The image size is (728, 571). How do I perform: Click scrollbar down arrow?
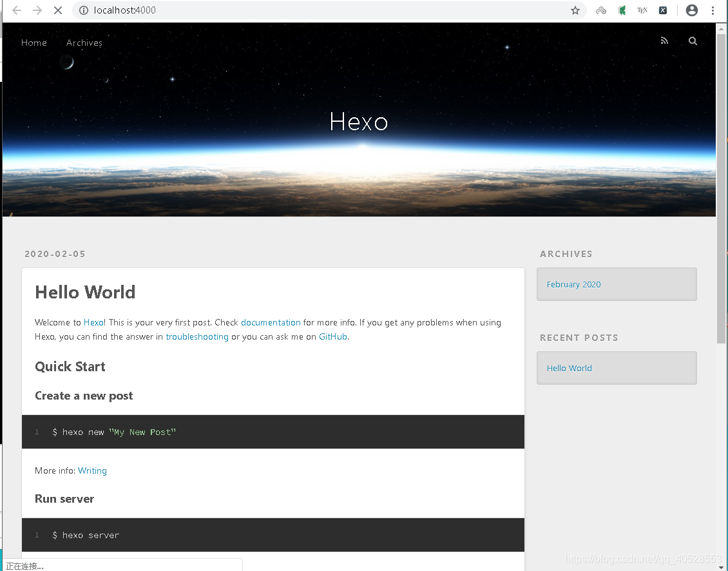click(x=721, y=567)
